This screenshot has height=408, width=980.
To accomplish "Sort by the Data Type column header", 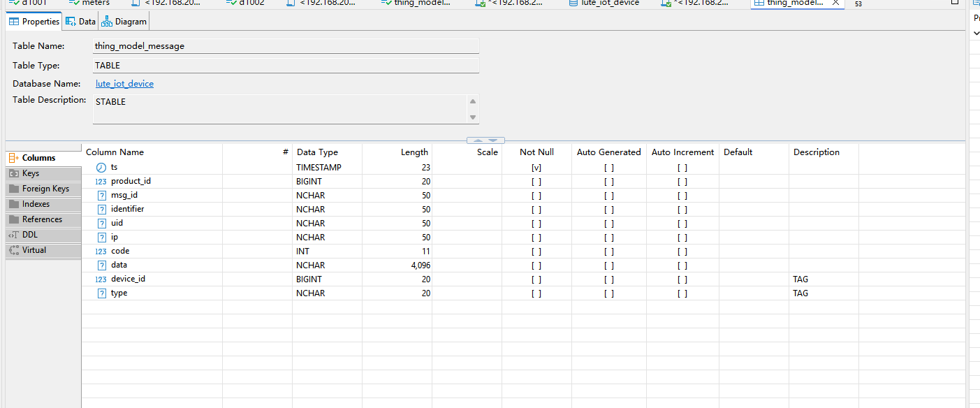I will (x=317, y=152).
